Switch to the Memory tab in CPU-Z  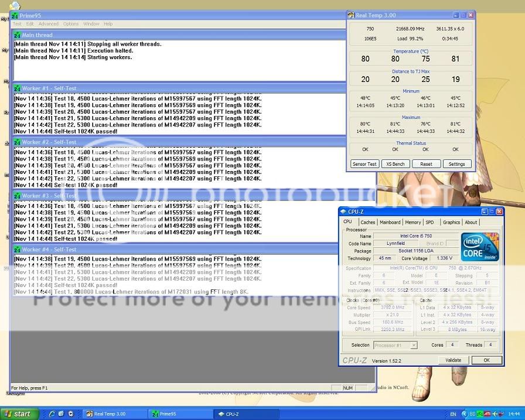point(412,222)
